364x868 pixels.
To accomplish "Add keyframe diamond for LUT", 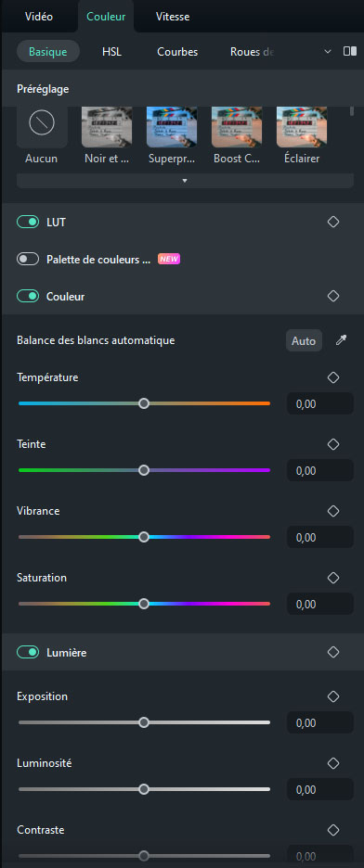I will [333, 222].
